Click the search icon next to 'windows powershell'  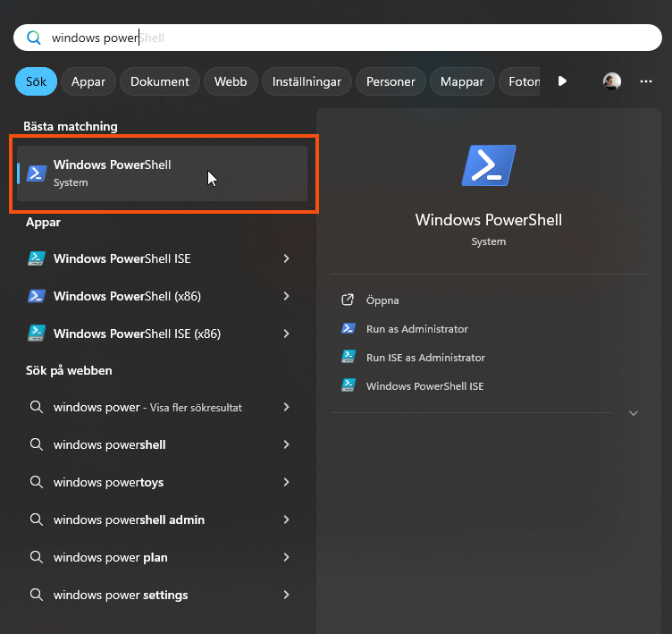[37, 444]
